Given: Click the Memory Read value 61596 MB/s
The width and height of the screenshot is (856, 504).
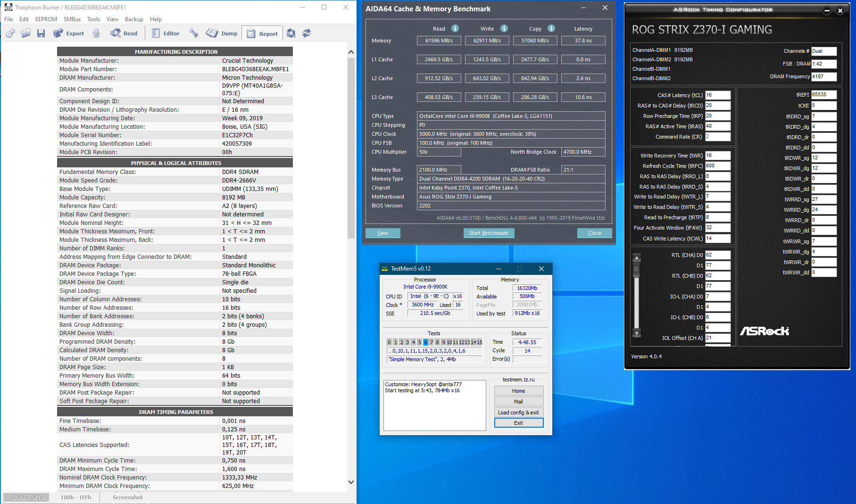Looking at the screenshot, I should (439, 41).
